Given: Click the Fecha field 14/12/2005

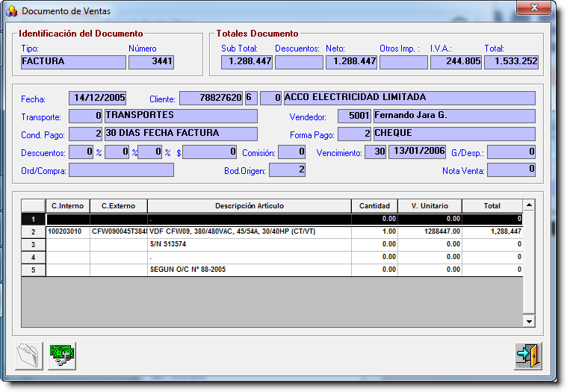Looking at the screenshot, I should click(97, 98).
